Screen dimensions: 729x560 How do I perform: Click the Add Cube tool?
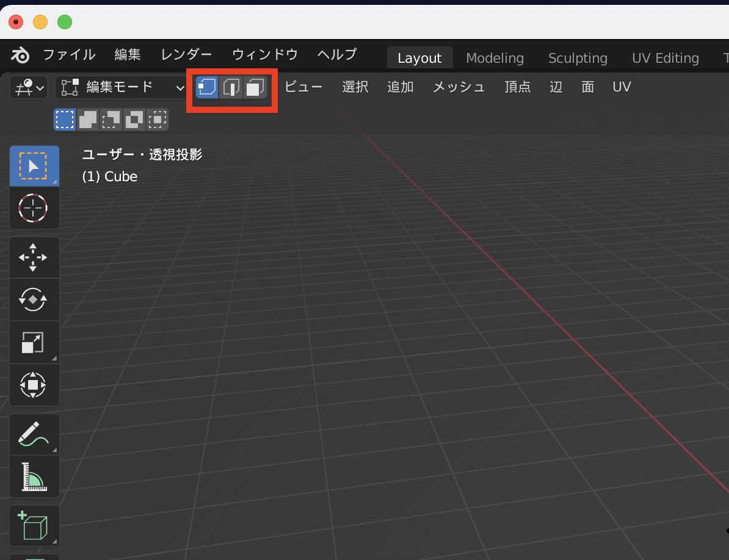pos(34,525)
